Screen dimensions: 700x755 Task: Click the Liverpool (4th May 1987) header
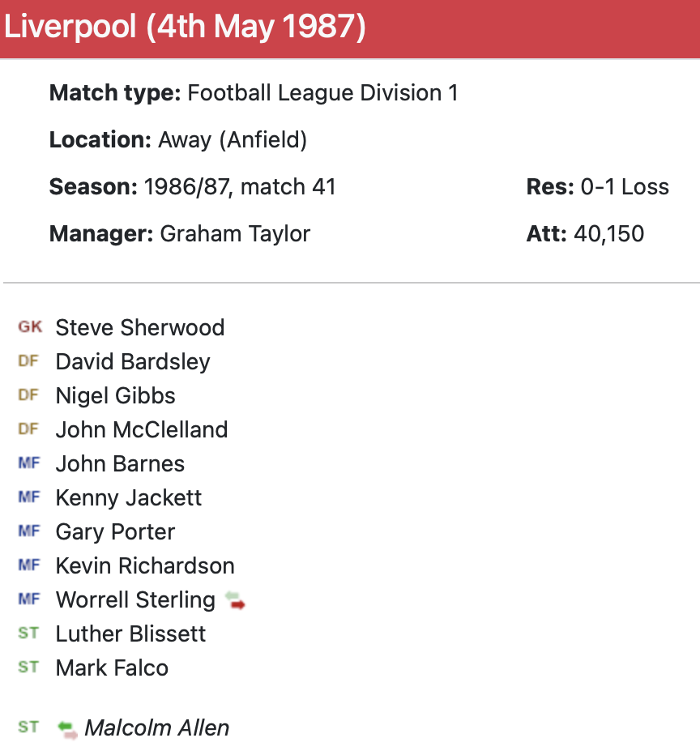pos(186,28)
